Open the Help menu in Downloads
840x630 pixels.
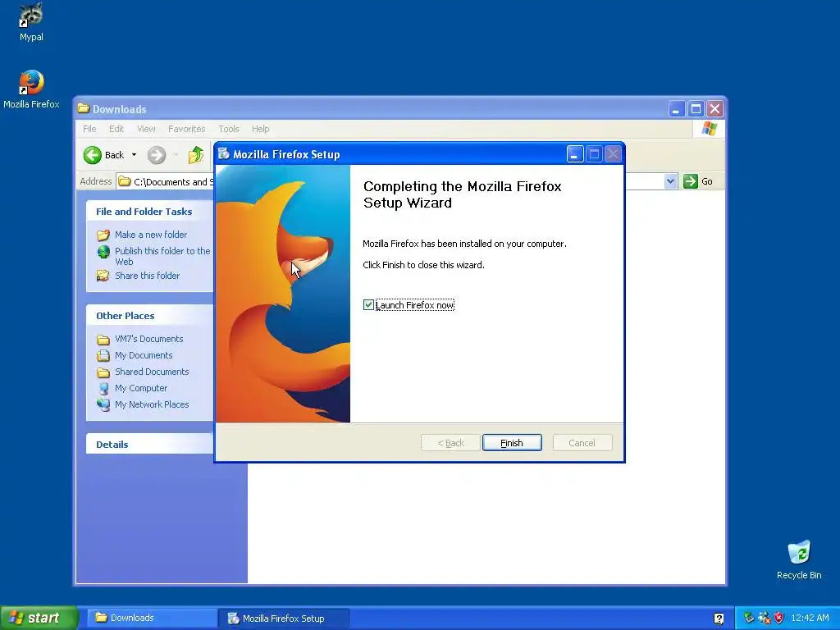(260, 129)
